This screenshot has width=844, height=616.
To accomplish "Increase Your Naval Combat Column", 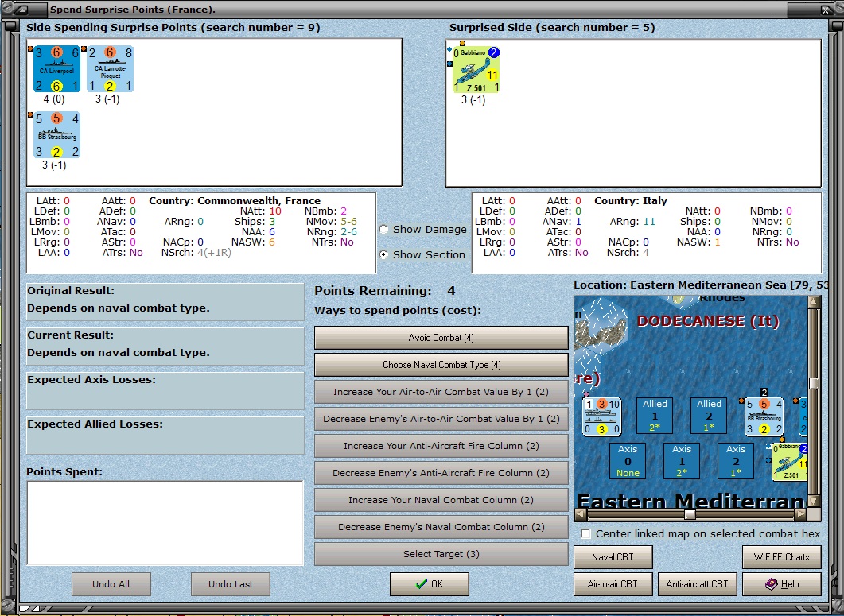I will (441, 500).
